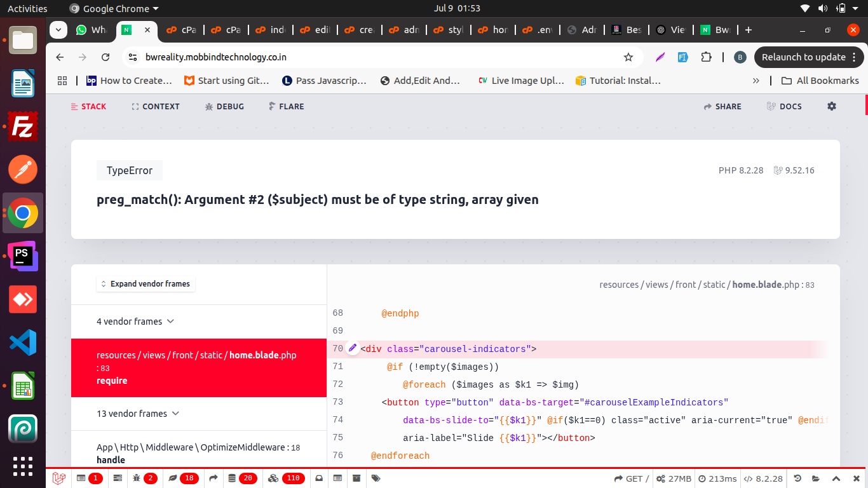Select the home.blade.php stack frame

click(x=199, y=368)
